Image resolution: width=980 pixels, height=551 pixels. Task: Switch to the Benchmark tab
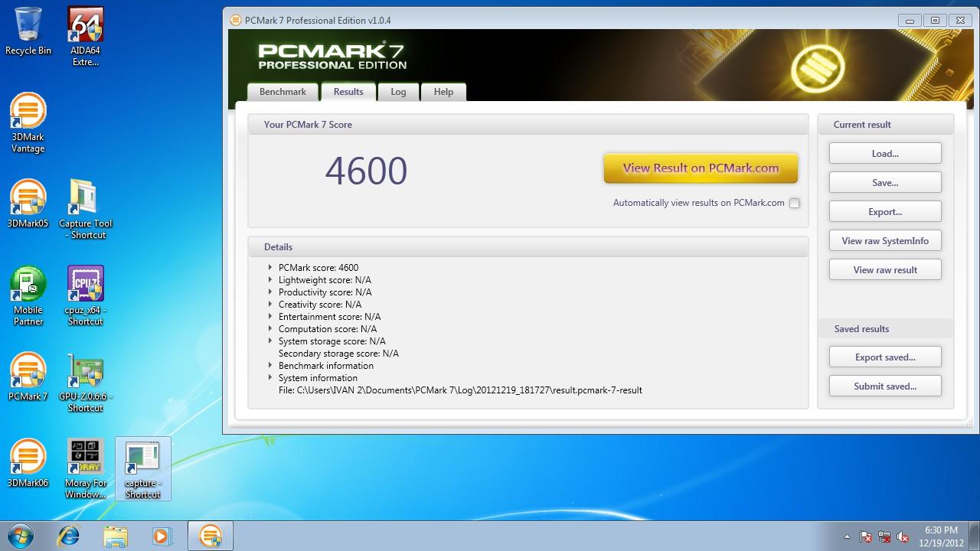point(283,92)
